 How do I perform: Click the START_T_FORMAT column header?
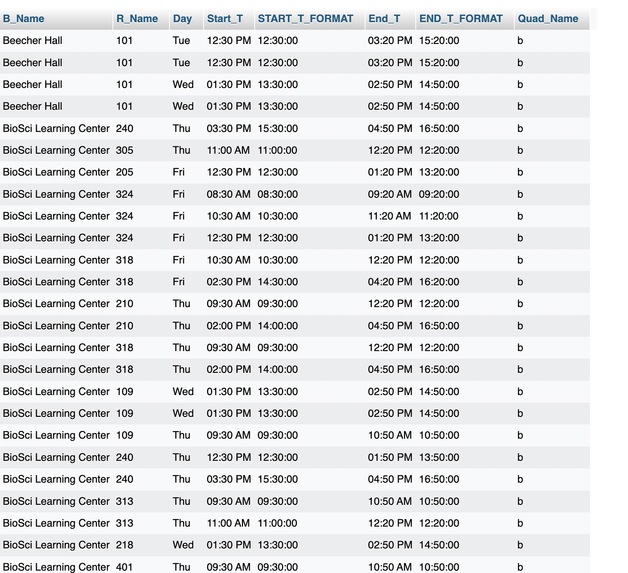306,19
